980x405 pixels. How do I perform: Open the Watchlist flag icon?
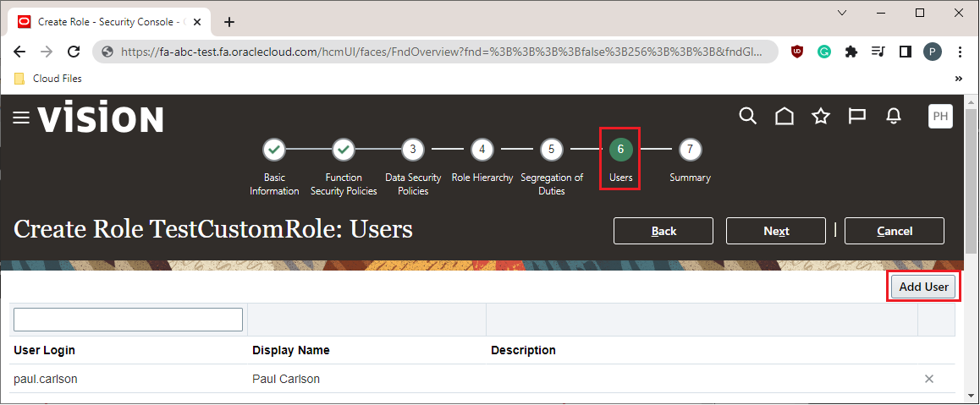point(856,117)
